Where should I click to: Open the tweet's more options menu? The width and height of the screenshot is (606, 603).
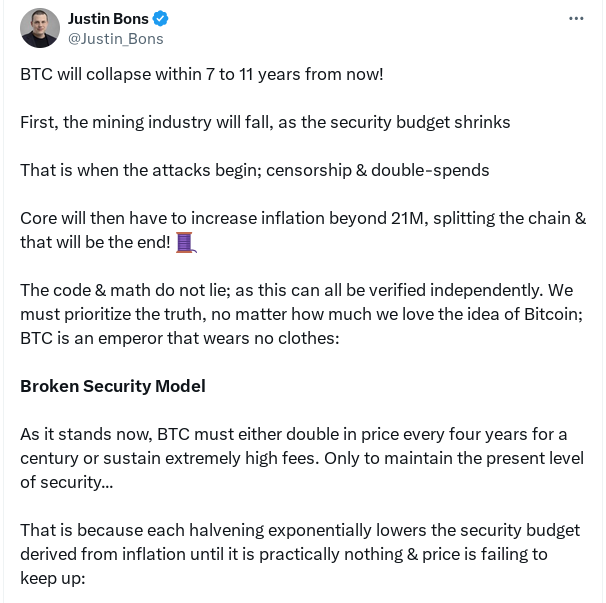tap(575, 18)
